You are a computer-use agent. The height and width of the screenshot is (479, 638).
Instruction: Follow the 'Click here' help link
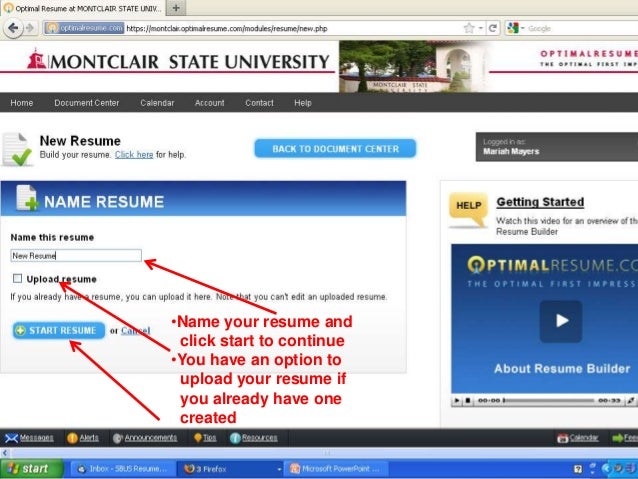(134, 155)
